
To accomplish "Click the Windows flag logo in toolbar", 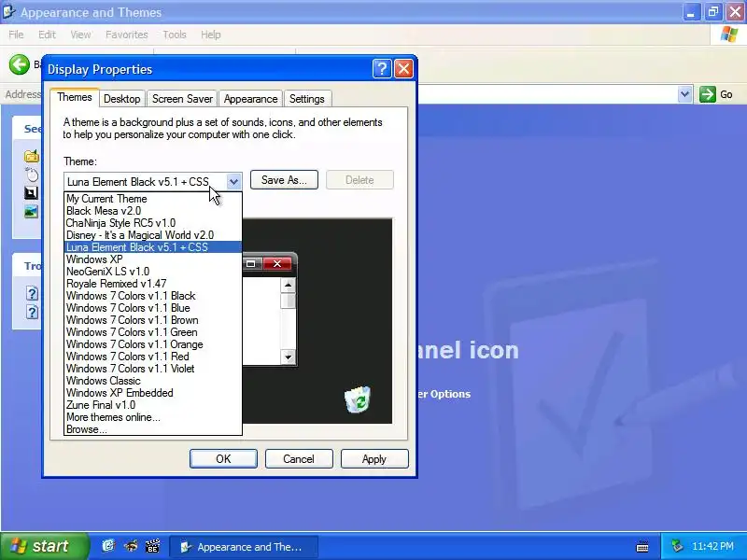I will (729, 35).
